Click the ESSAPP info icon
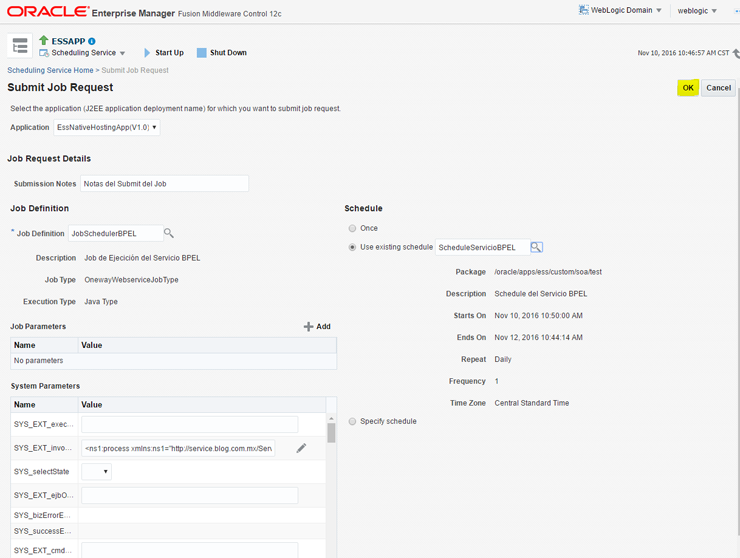The height and width of the screenshot is (558, 740). (x=92, y=41)
